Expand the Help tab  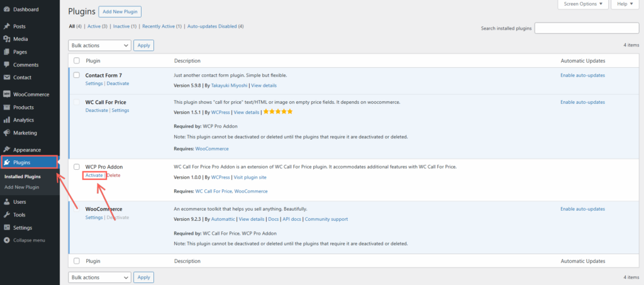click(x=625, y=4)
